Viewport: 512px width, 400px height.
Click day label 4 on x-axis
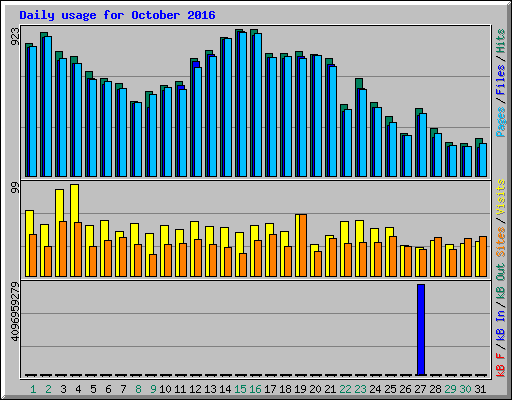pyautogui.click(x=78, y=389)
